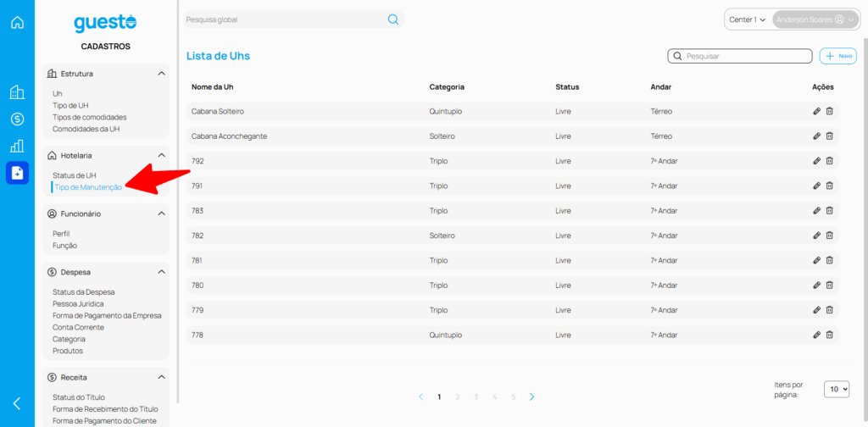Click the Novo button
The image size is (868, 427).
pos(838,56)
